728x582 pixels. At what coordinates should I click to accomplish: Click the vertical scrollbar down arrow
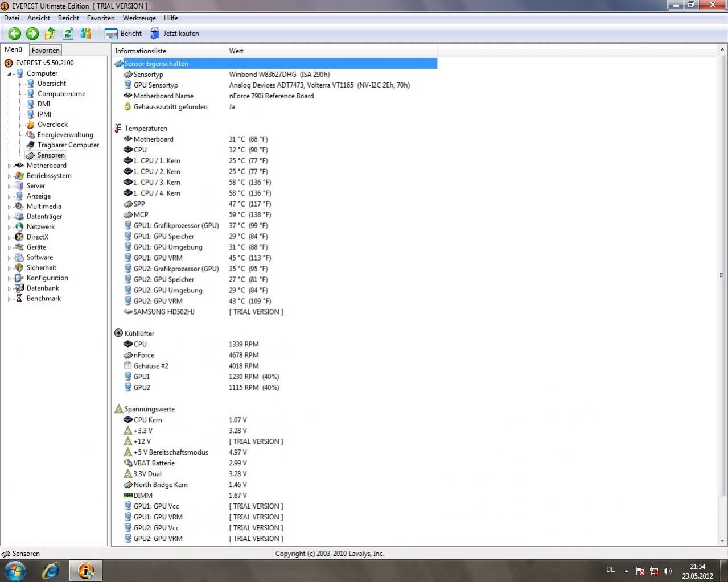pyautogui.click(x=722, y=541)
